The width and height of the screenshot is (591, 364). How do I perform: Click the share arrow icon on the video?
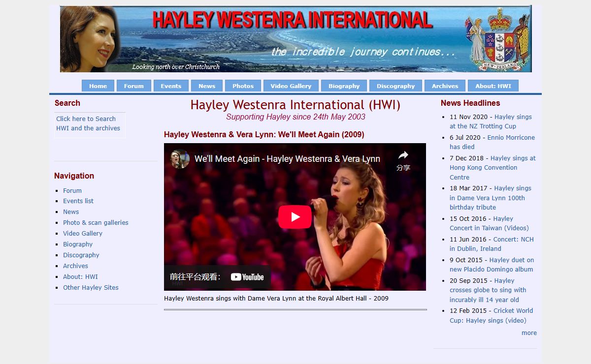coord(403,155)
